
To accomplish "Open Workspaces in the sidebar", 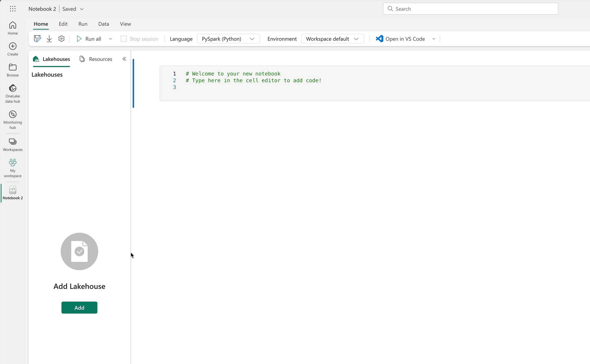I will (13, 144).
